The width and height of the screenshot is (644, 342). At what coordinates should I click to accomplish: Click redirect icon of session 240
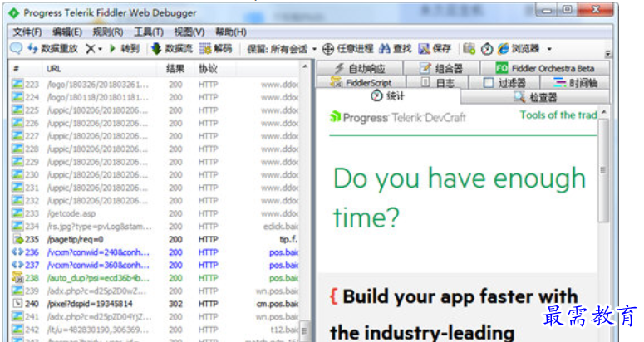click(x=17, y=304)
